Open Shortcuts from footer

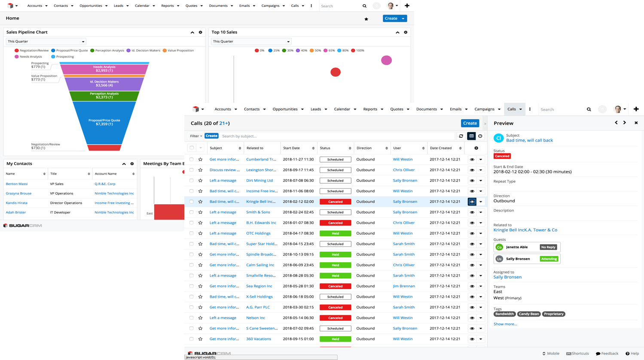[x=577, y=354]
